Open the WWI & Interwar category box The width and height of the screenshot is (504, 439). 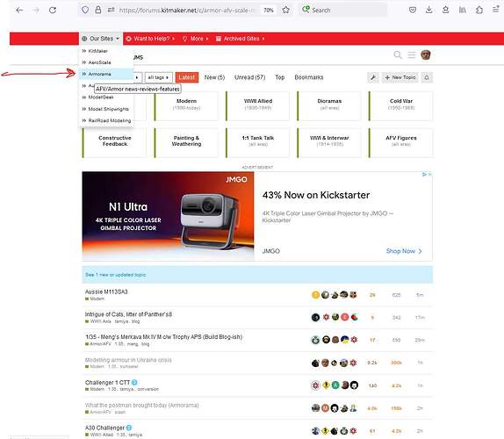pyautogui.click(x=329, y=143)
